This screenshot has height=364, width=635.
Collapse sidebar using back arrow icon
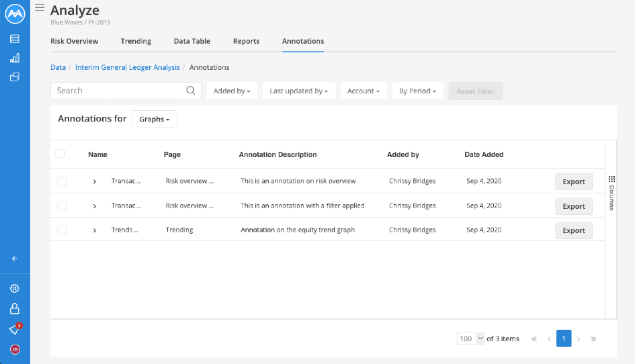tap(15, 259)
